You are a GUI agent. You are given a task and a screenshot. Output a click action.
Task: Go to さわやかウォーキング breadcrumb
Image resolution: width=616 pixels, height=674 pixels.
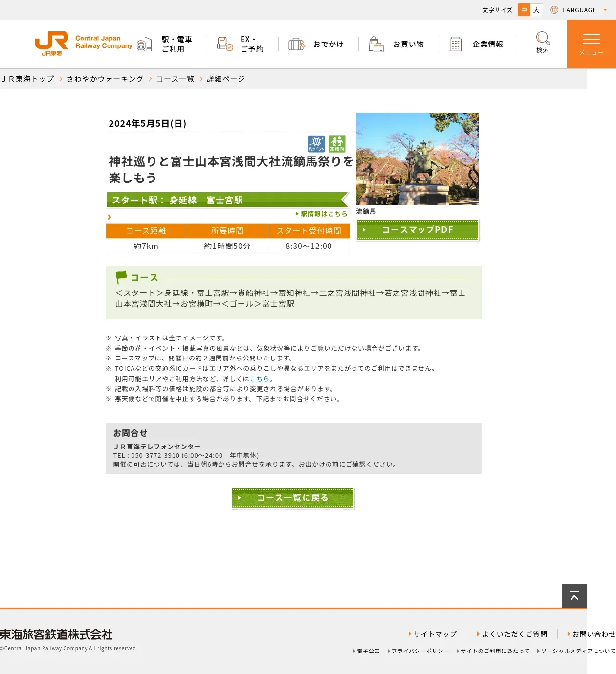pos(105,79)
